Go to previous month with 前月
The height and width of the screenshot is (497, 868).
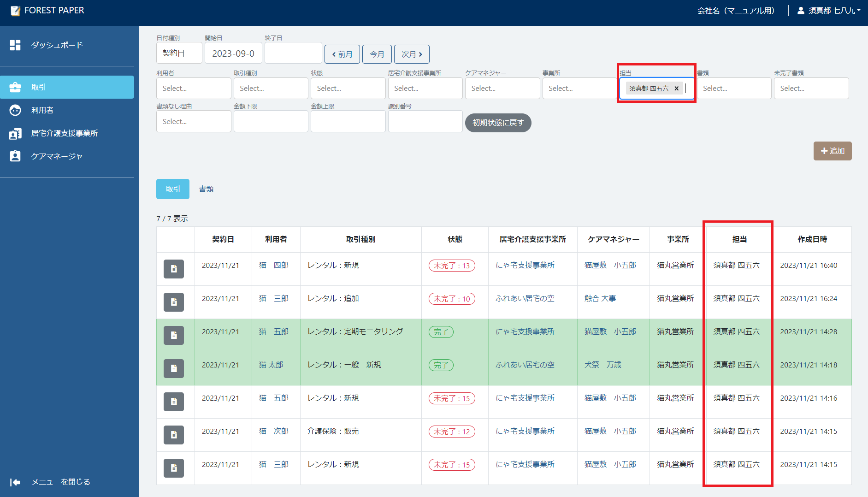point(342,54)
